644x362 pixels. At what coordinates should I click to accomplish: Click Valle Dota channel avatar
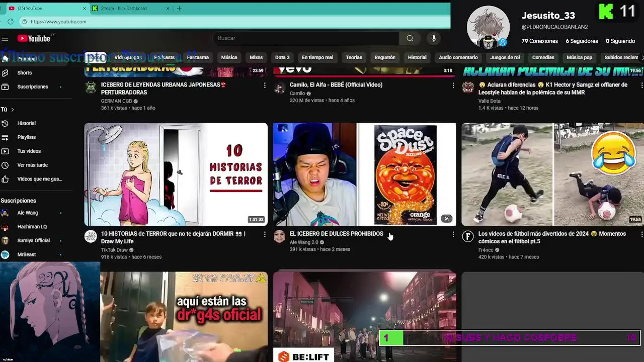(x=468, y=88)
